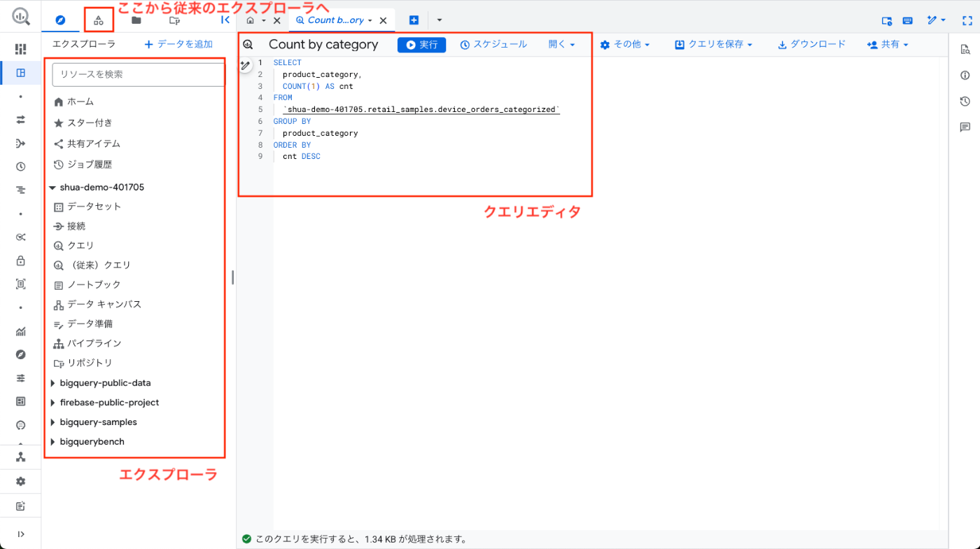This screenshot has width=980, height=549.
Task: Click the device_orders_categorized table reference
Action: tap(421, 110)
